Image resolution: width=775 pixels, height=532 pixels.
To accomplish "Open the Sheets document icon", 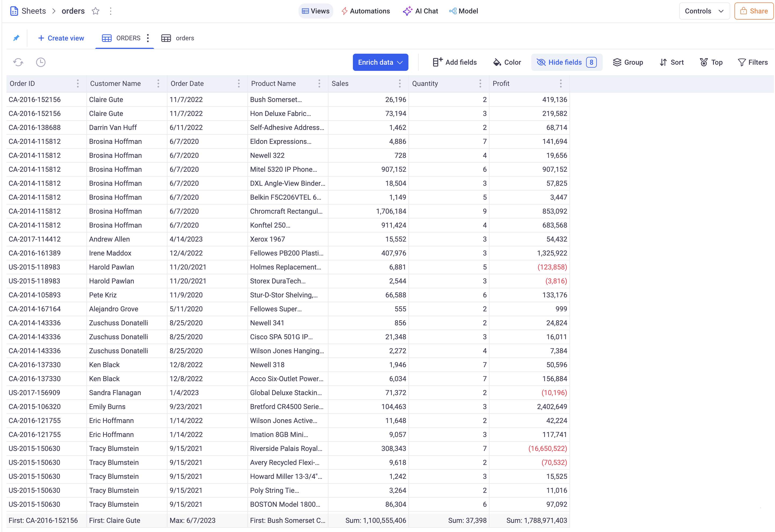I will (14, 11).
